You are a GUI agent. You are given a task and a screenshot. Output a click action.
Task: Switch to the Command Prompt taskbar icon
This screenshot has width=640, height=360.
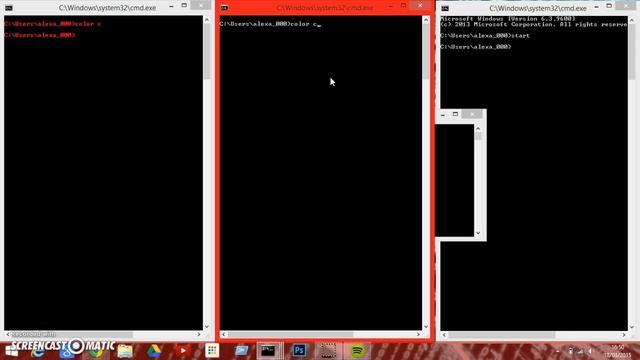coord(269,351)
